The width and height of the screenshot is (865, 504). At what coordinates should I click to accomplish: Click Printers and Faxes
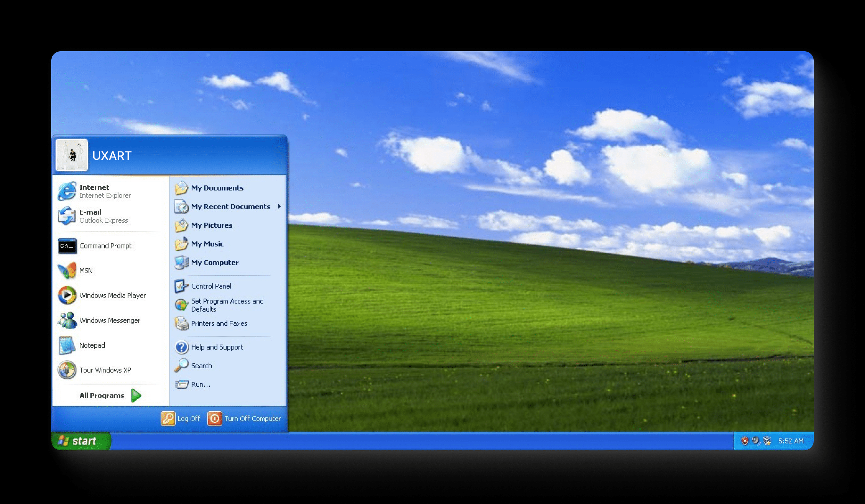point(219,323)
